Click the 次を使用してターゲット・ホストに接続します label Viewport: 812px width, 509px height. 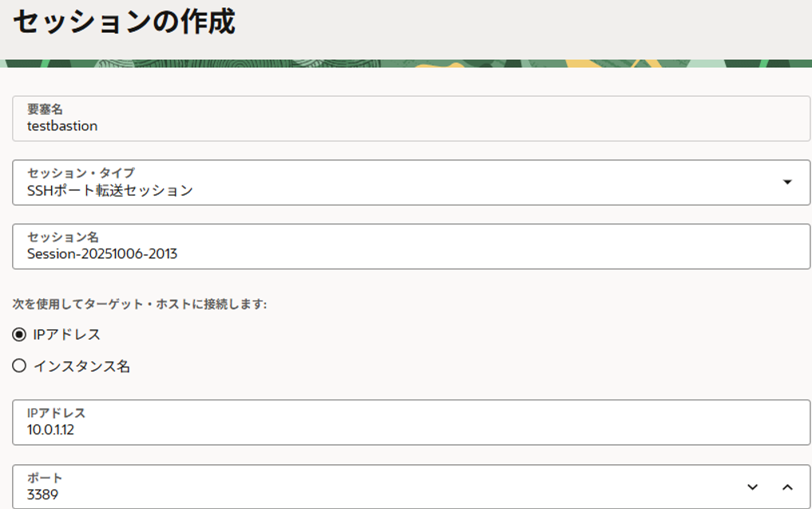140,304
